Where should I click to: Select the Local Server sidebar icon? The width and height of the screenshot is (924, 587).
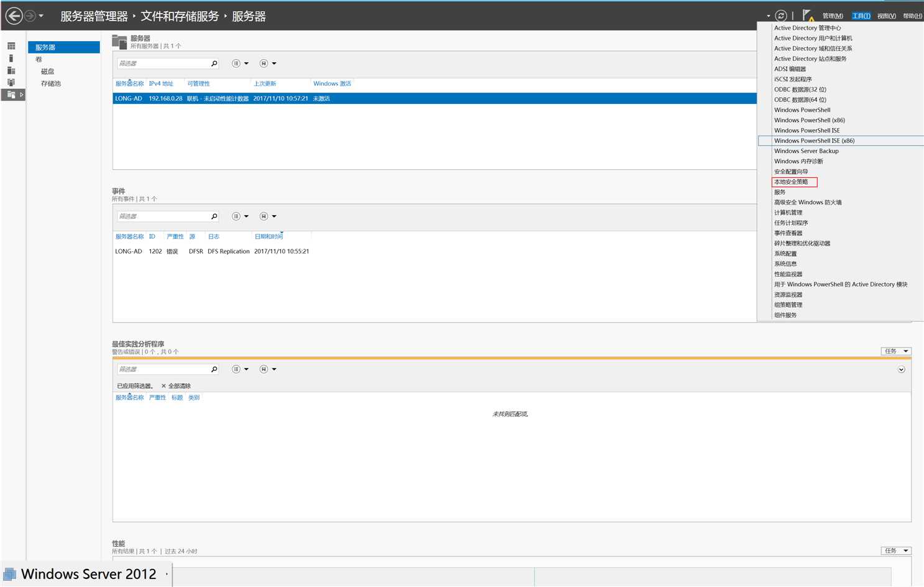[11, 58]
